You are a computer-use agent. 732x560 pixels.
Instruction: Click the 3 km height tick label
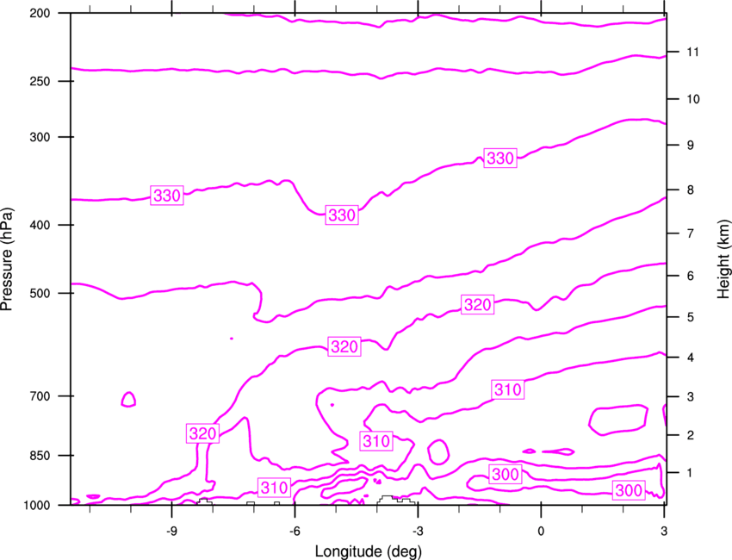[690, 397]
